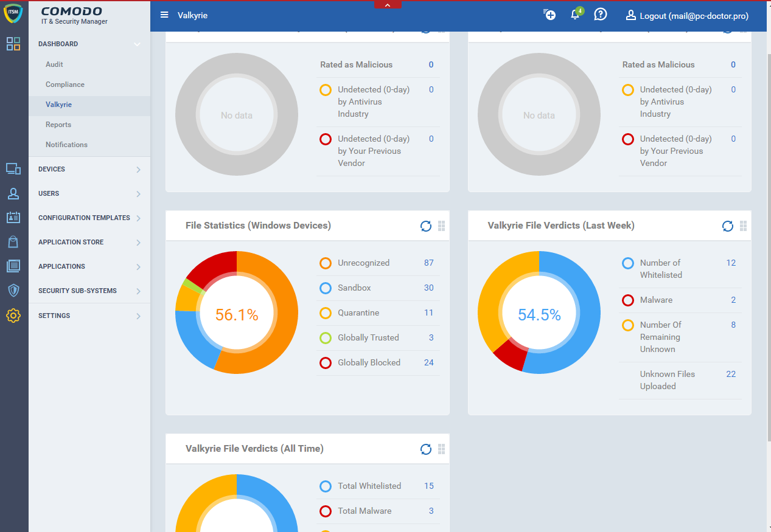Open the Audit dashboard page
771x532 pixels.
pos(54,64)
